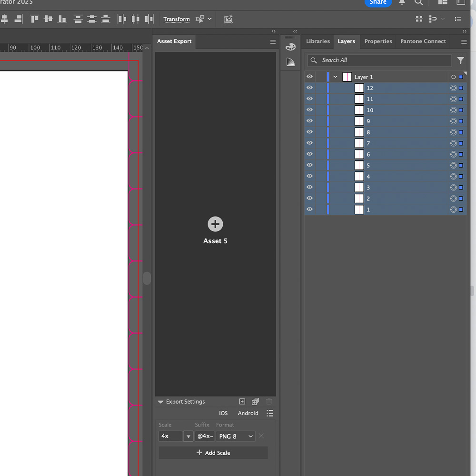Image resolution: width=476 pixels, height=476 pixels.
Task: Toggle visibility of sublayer 1
Action: tap(309, 209)
